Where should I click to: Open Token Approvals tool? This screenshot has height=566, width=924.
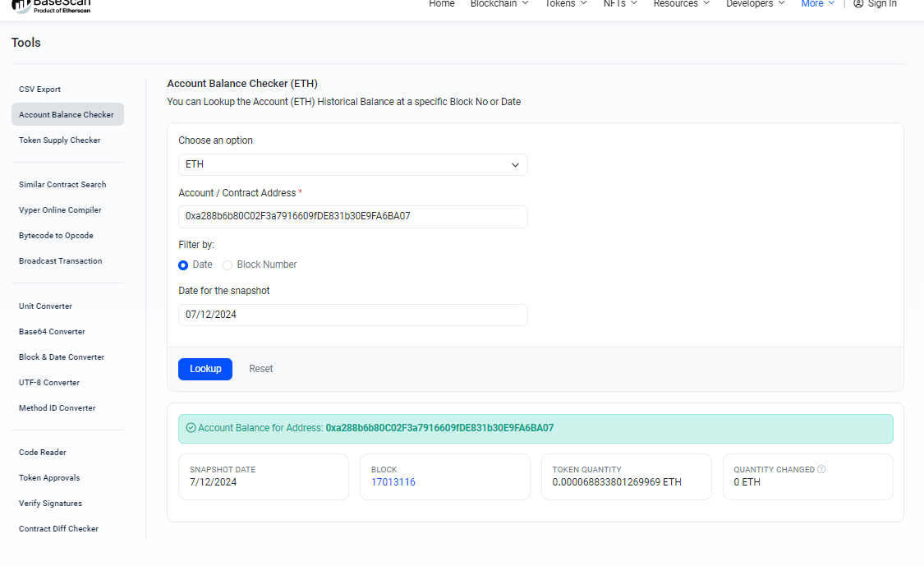tap(49, 477)
